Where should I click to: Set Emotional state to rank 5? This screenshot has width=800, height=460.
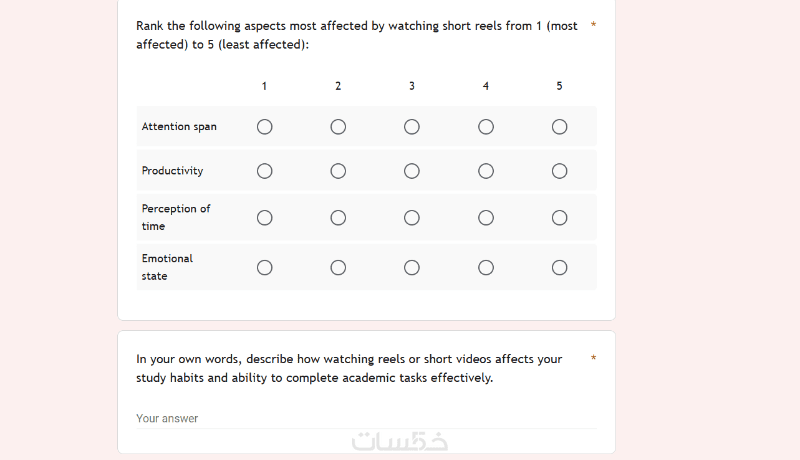point(560,267)
